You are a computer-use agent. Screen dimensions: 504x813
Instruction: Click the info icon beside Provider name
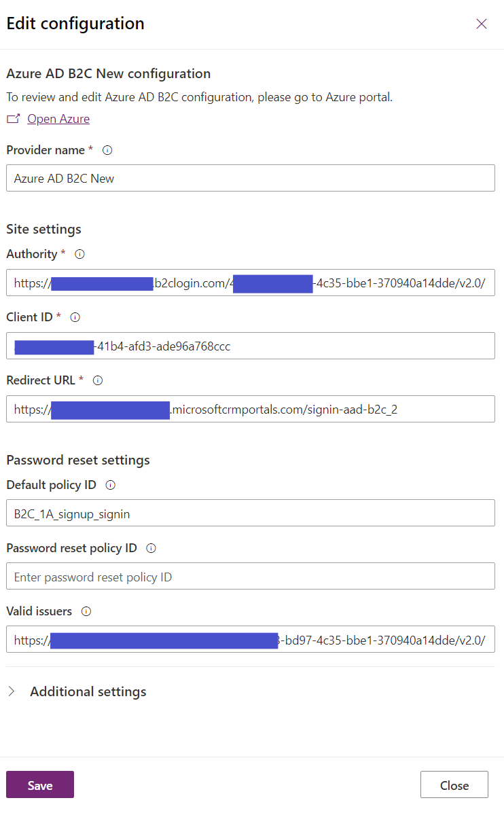[107, 150]
